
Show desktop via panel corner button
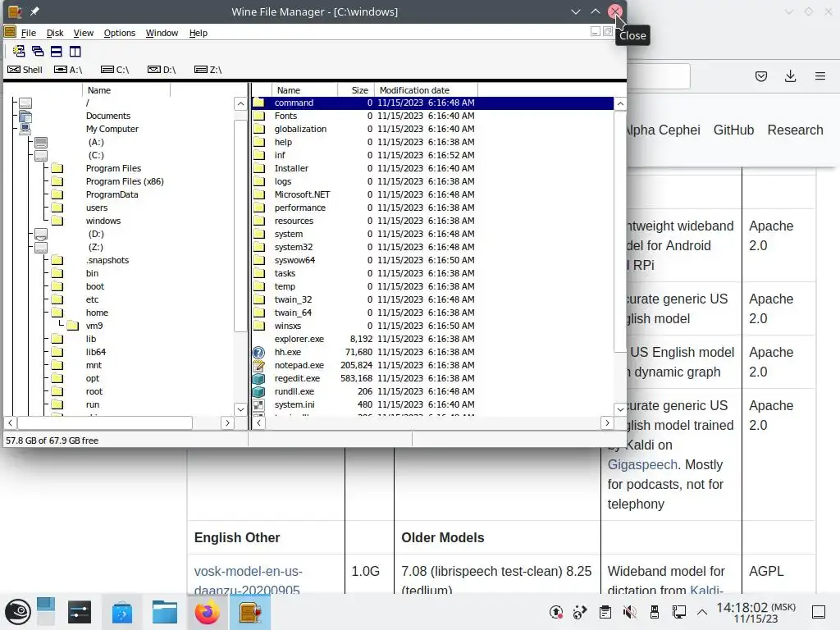819,612
